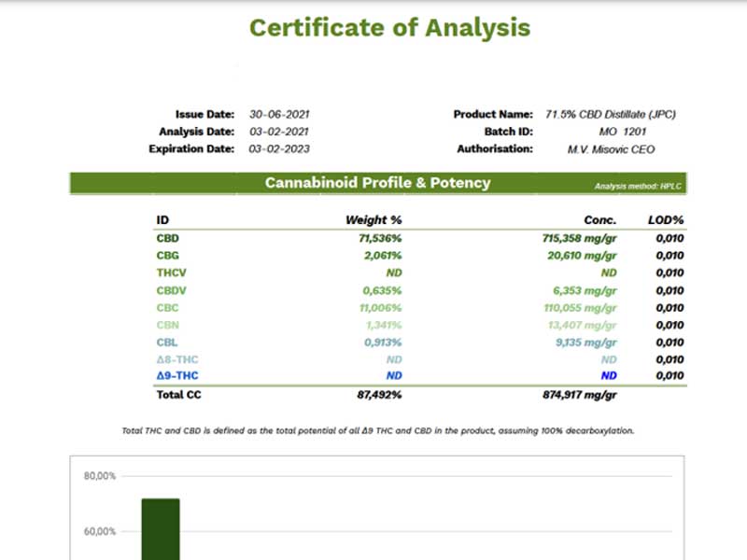Select the THCV row label
Viewport: 747px width, 560px height.
[173, 273]
